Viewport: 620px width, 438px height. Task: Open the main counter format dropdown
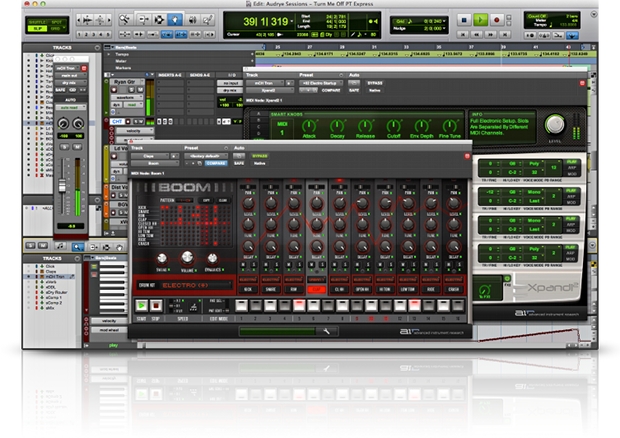click(x=292, y=21)
